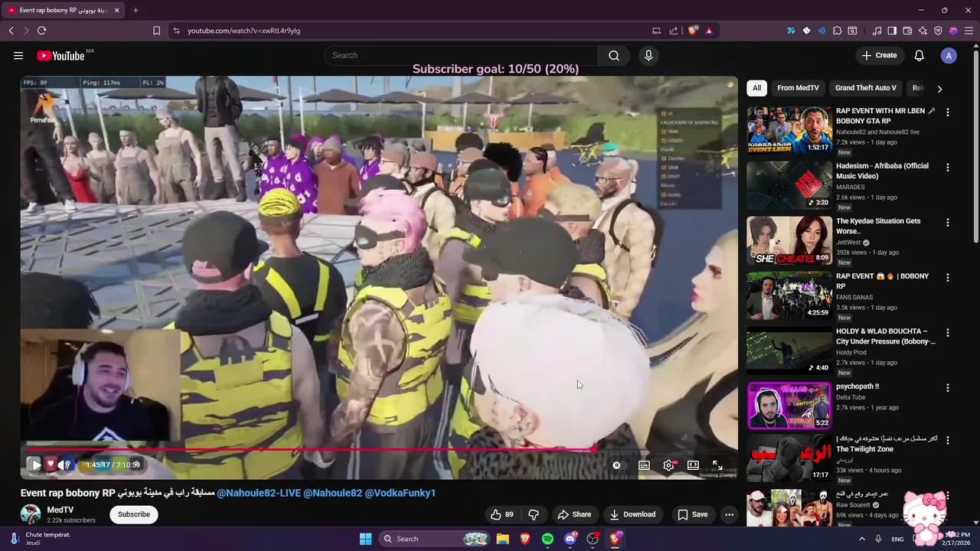Click the address bar URL
Screen dimensions: 980x551
243,31
